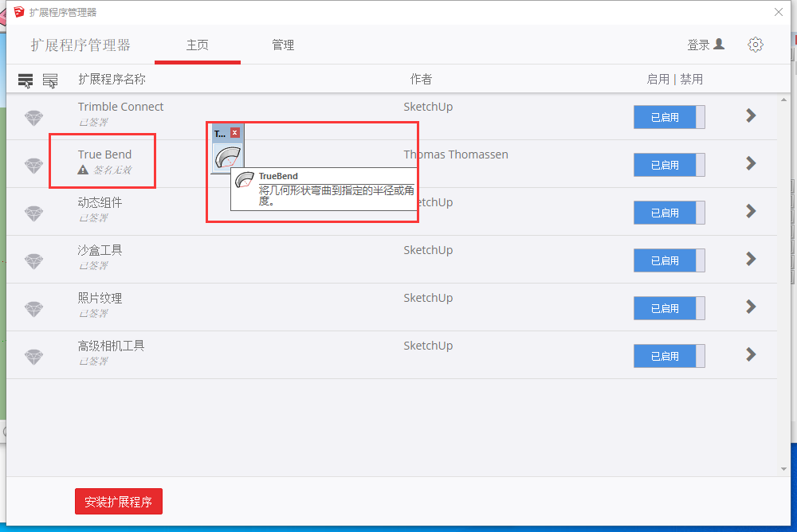Click the gem icon beside Trimble Connect
The width and height of the screenshot is (797, 532).
(34, 118)
